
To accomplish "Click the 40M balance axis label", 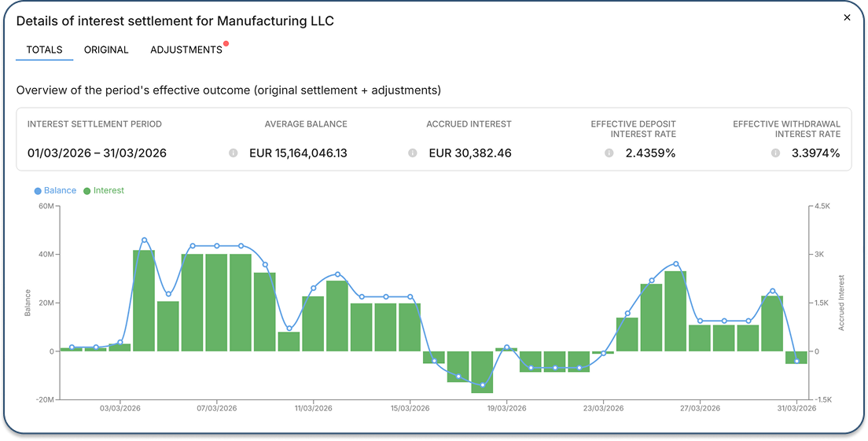I will click(x=46, y=255).
